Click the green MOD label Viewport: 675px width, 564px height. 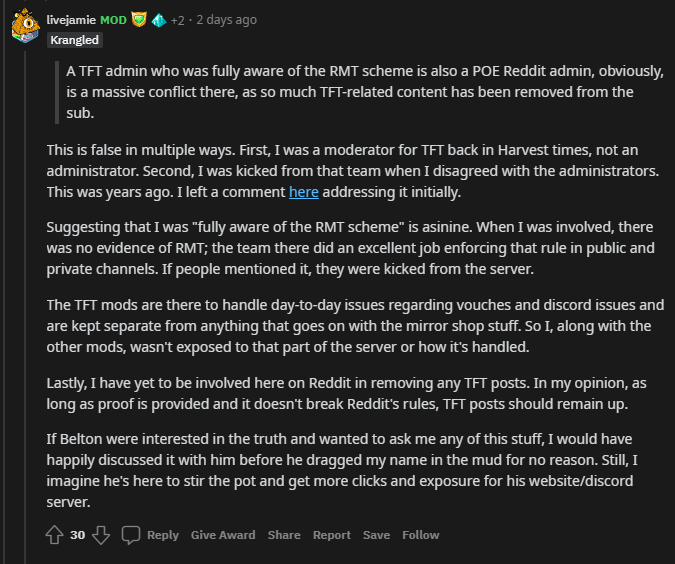tap(113, 20)
